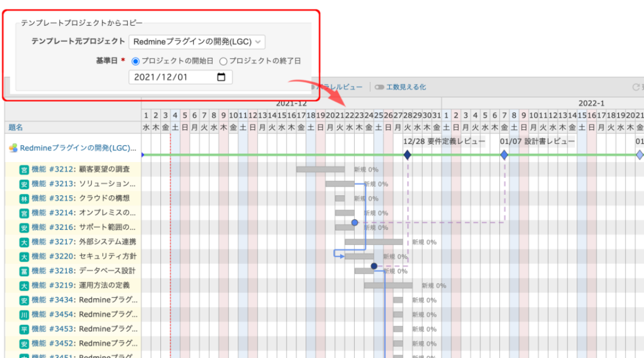
Task: Select プロジェクトの終了日 radio option
Action: tap(223, 61)
